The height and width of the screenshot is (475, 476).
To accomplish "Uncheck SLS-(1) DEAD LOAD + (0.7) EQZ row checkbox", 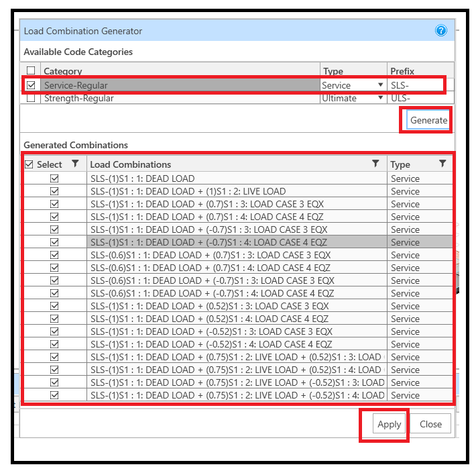I will pos(54,217).
